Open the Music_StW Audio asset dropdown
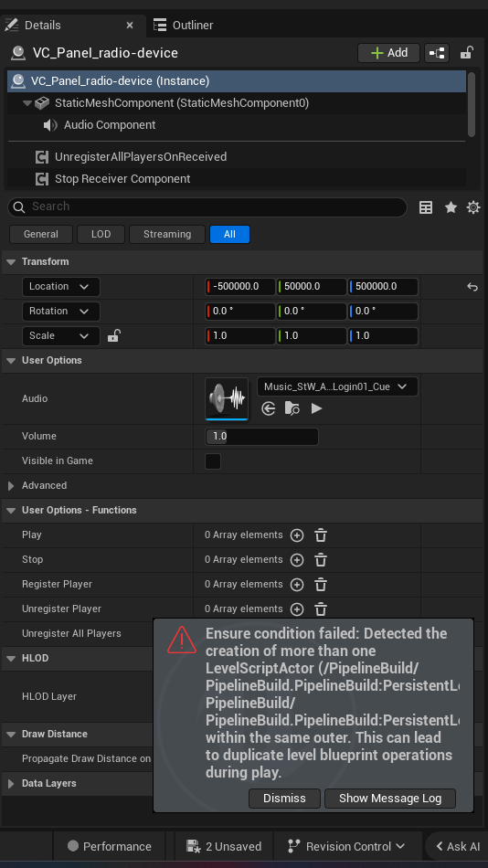 tap(337, 386)
